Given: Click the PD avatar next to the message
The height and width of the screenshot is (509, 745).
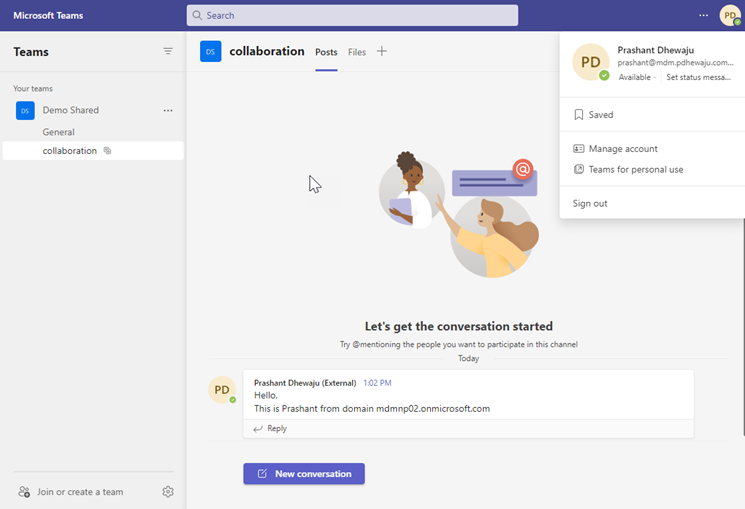Looking at the screenshot, I should tap(222, 390).
